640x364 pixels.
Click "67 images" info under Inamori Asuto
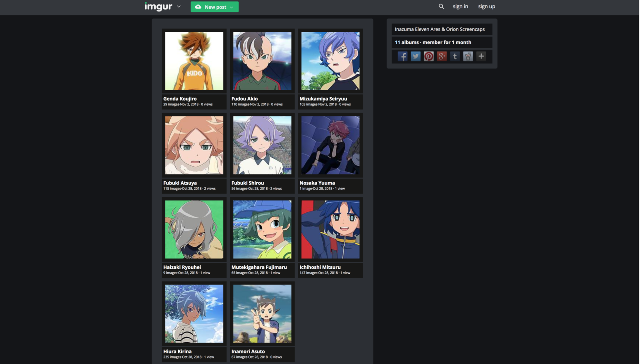coord(239,357)
